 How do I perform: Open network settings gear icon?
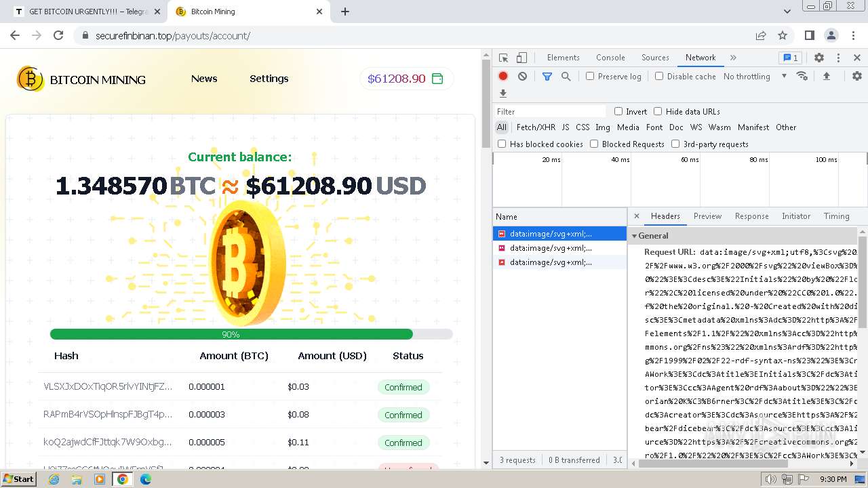coord(857,76)
